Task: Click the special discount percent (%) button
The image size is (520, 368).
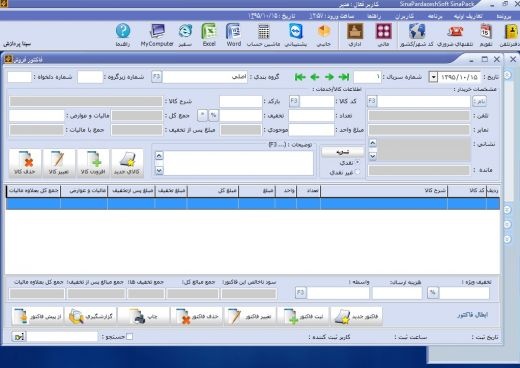Action: (433, 293)
